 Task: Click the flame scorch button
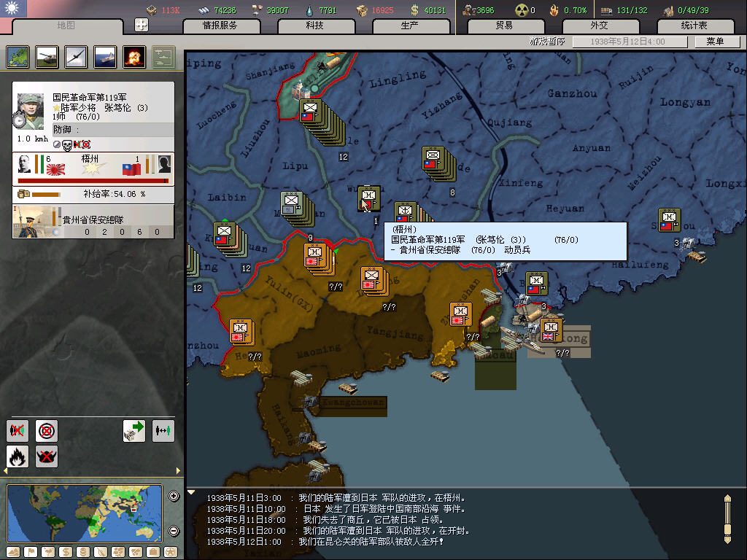pos(18,457)
